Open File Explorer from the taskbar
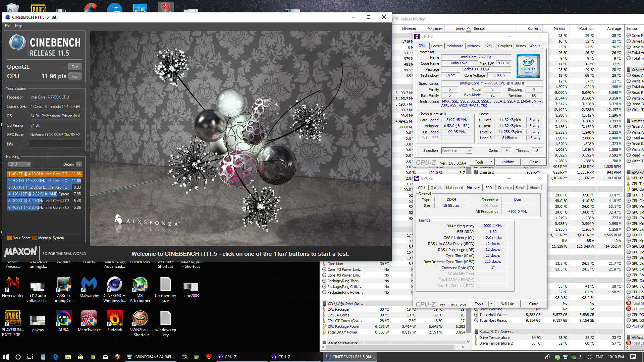The height and width of the screenshot is (362, 644). (68, 357)
